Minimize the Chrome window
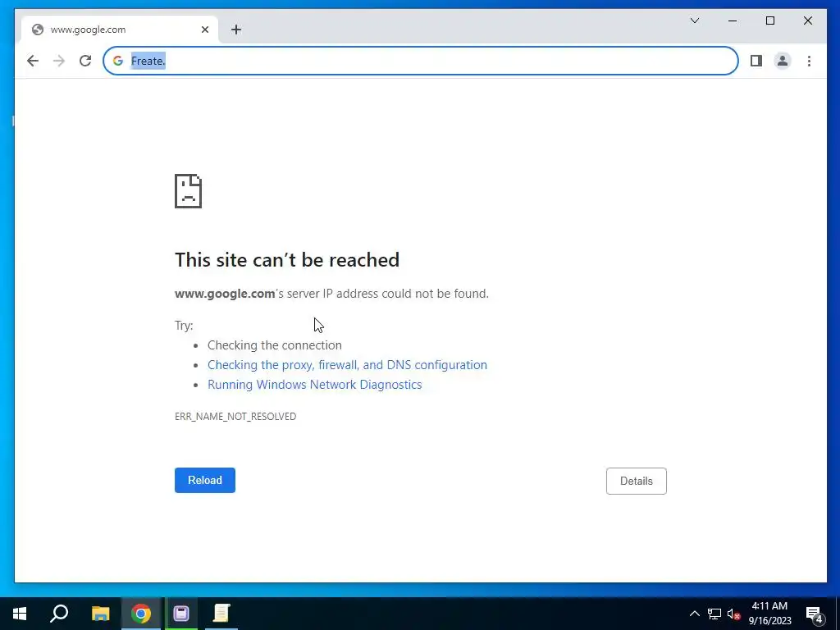Image resolution: width=840 pixels, height=630 pixels. click(x=733, y=21)
